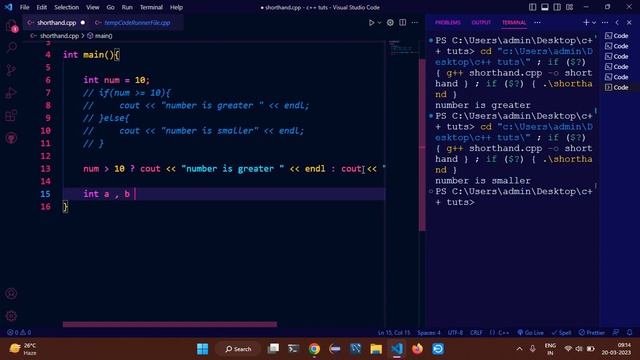This screenshot has width=640, height=360.
Task: Open the Search view in activity bar
Action: 11,48
